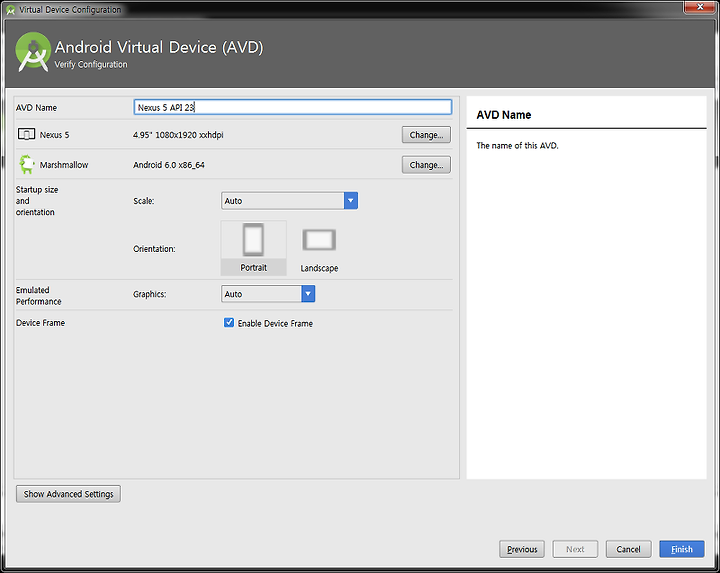Click the 'AVD Name' heading in help panel
Viewport: 720px width, 573px height.
[504, 115]
